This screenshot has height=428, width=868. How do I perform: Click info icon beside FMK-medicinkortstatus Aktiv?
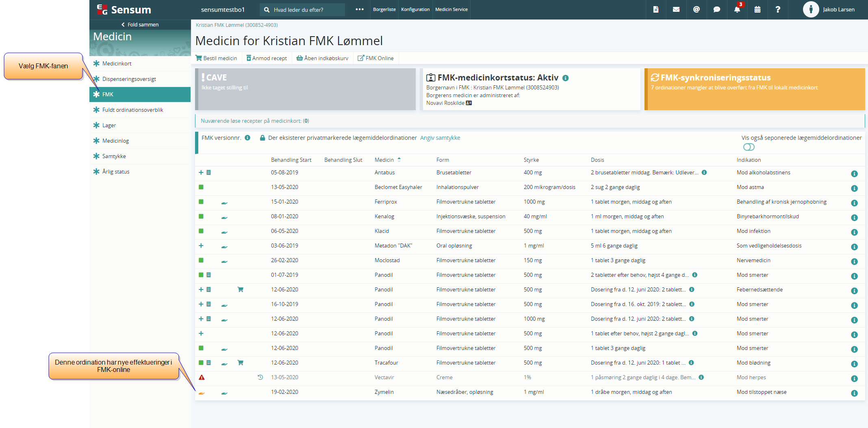(x=566, y=78)
